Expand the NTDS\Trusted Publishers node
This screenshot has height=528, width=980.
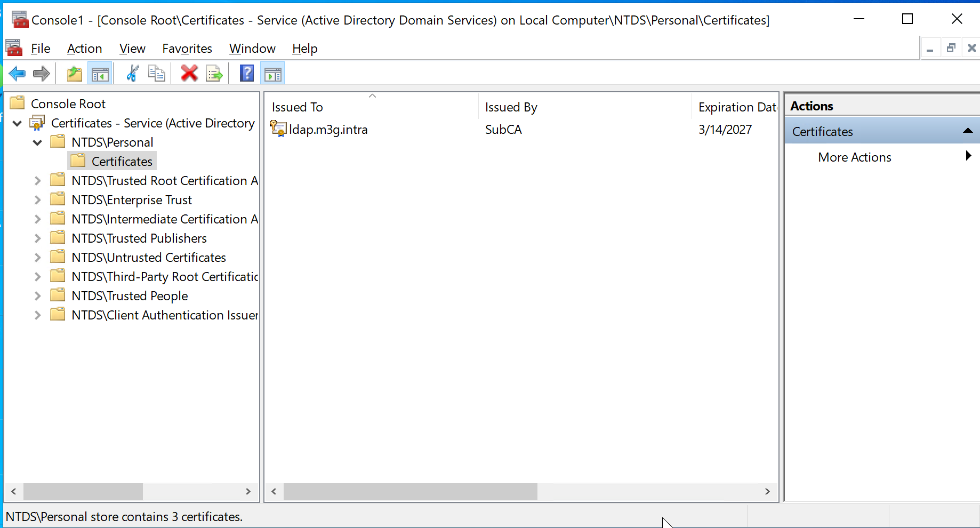37,238
